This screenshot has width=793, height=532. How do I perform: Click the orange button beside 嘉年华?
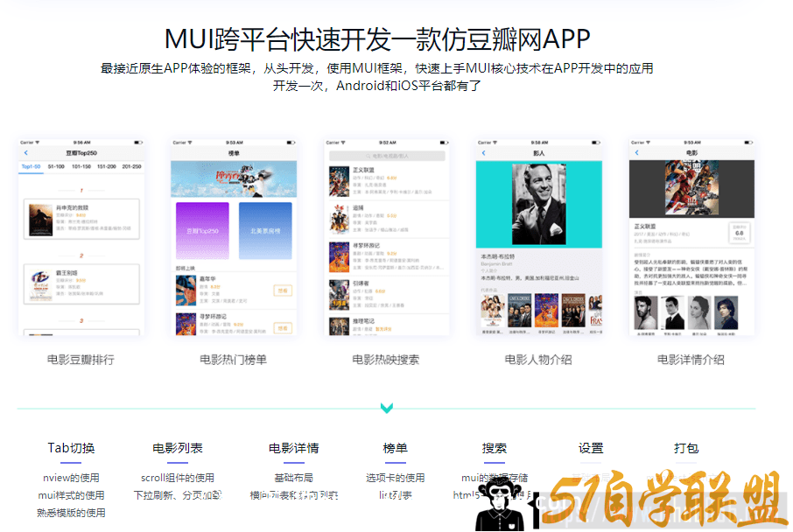click(x=283, y=290)
